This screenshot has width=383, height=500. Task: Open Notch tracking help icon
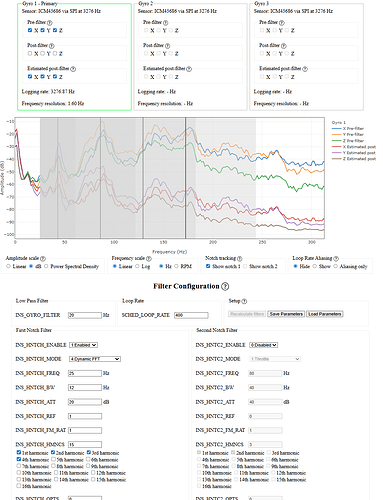coord(239,258)
